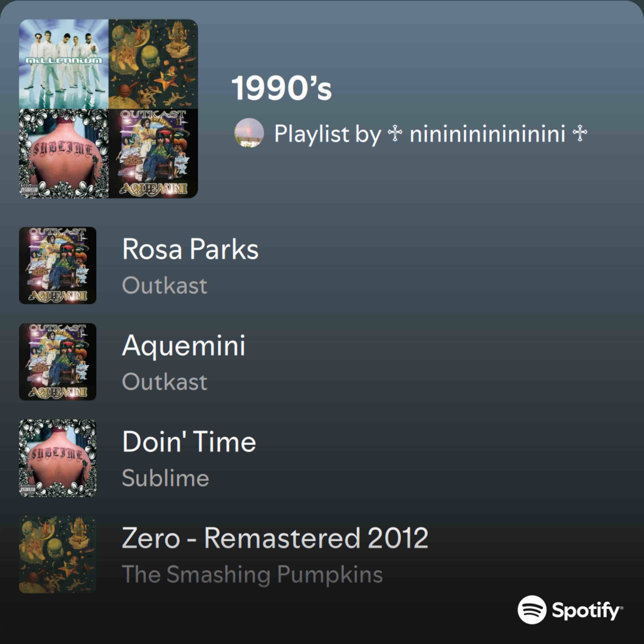The image size is (644, 644).
Task: Open The Smashing Pumpkins artist name
Action: click(x=252, y=575)
